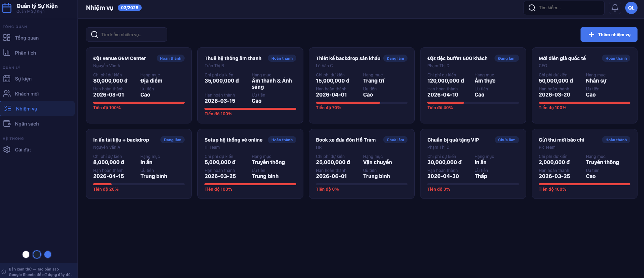
Task: Click the Khách mời people icon
Action: click(x=7, y=93)
